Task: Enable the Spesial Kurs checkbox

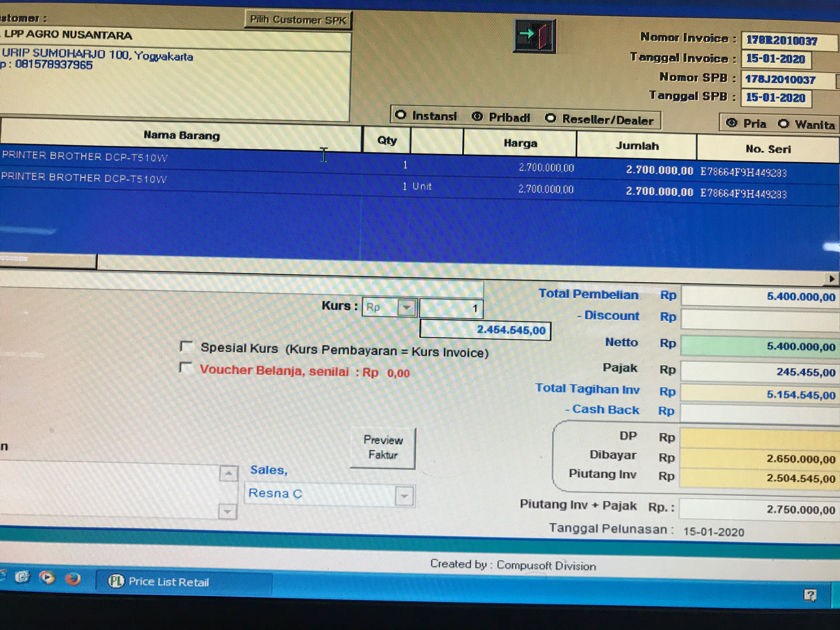Action: coord(186,346)
